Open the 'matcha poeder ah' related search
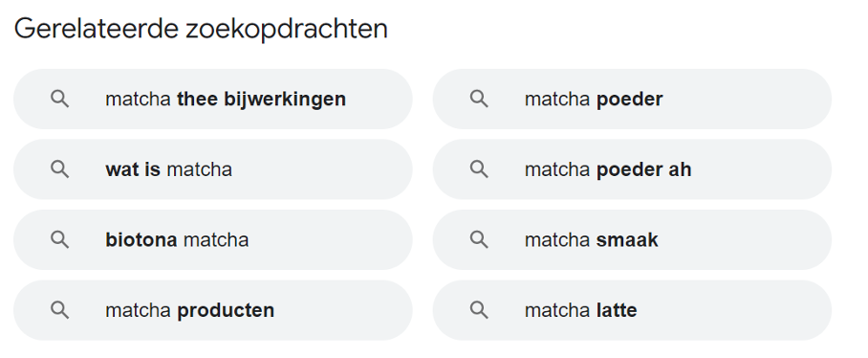Viewport: 868px width, 358px height. (x=608, y=169)
